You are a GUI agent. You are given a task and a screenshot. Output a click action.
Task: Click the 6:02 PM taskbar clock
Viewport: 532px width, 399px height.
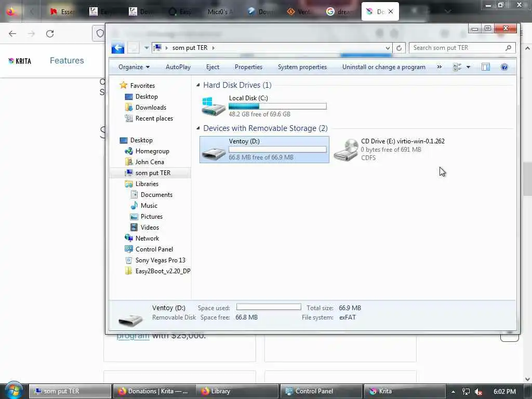tap(504, 392)
